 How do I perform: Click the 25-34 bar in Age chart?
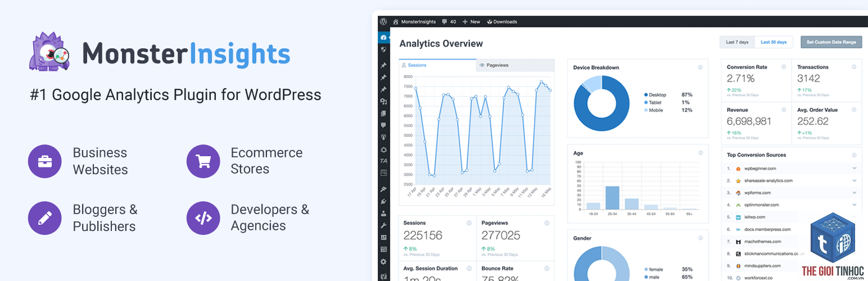pyautogui.click(x=612, y=198)
